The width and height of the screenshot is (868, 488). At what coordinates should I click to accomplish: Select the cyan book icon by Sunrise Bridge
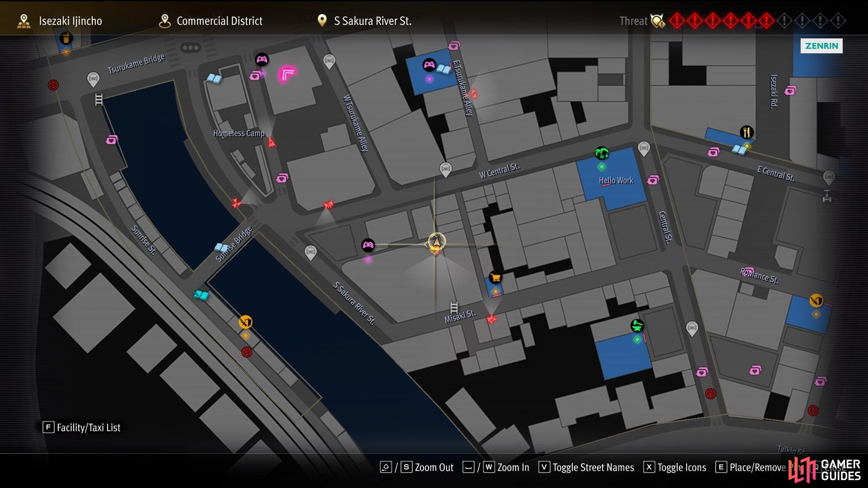pyautogui.click(x=201, y=295)
